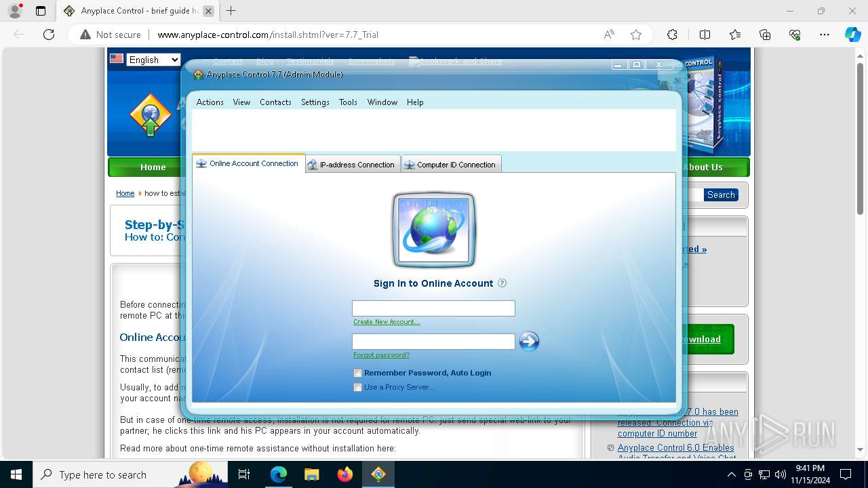This screenshot has height=488, width=868.
Task: Open a new browser tab
Action: (231, 11)
